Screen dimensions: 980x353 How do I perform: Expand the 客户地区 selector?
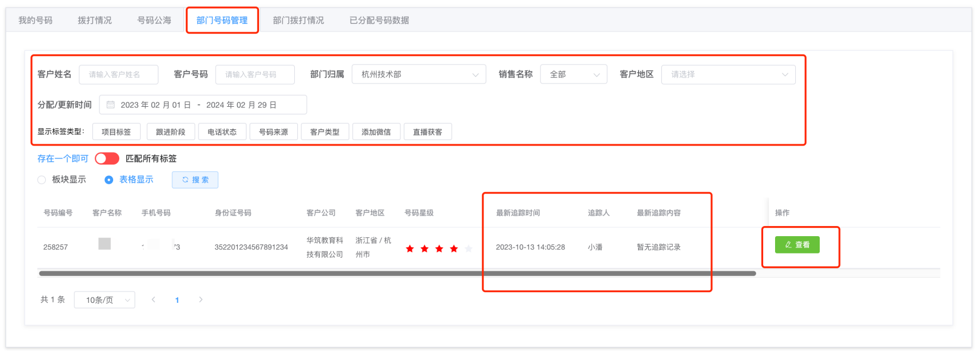(727, 75)
